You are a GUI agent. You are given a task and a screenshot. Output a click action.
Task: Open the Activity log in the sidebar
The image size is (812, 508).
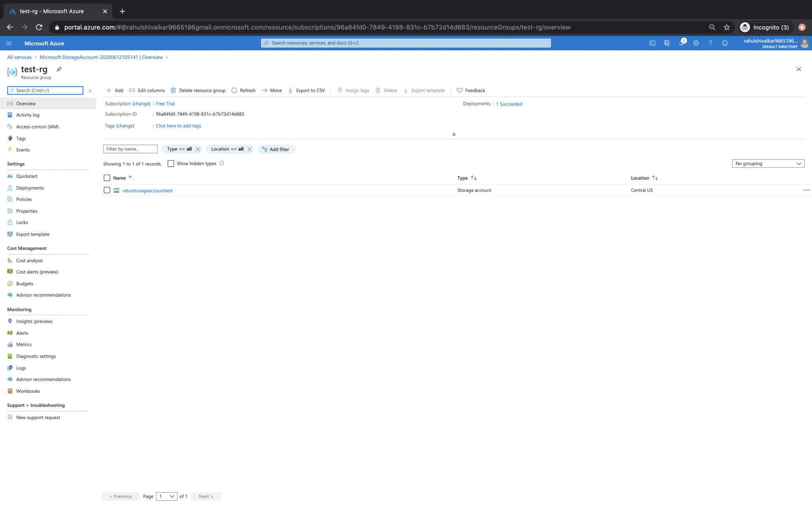pos(28,115)
